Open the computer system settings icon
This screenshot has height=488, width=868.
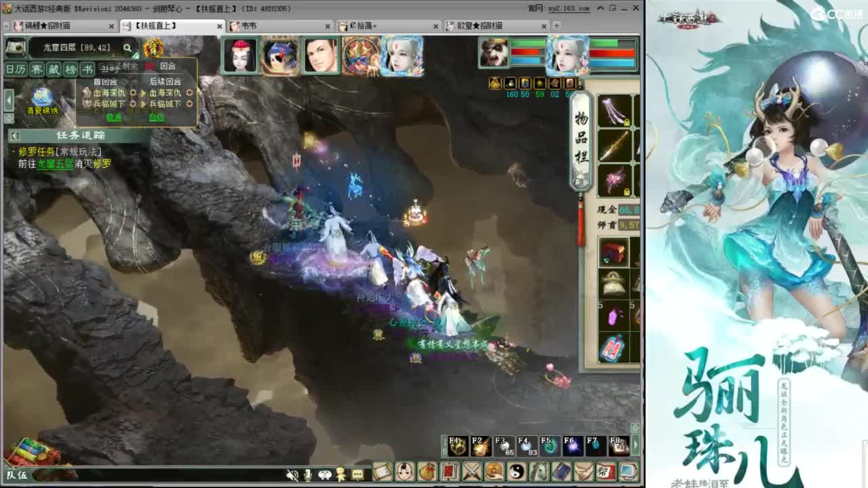click(629, 471)
